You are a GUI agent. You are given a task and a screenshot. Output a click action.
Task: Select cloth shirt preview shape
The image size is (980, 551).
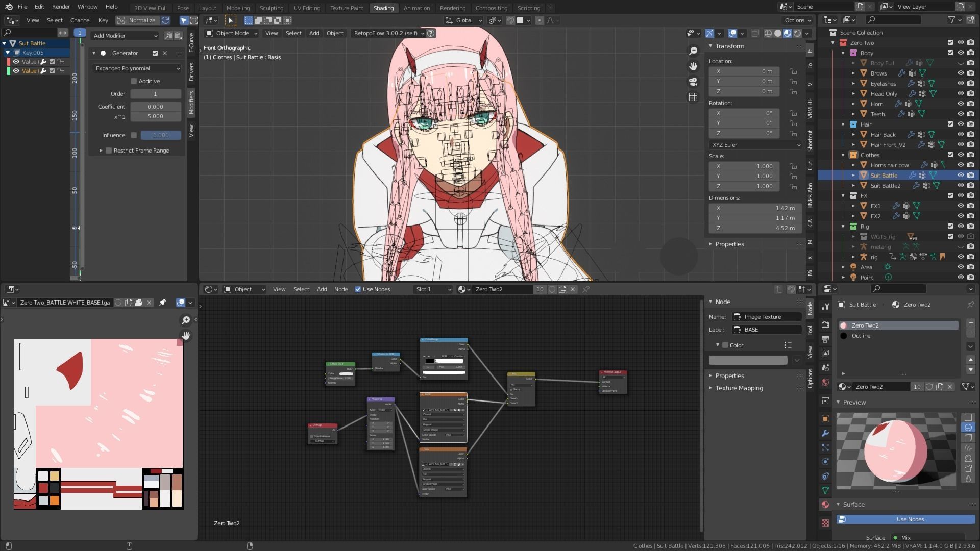pos(968,468)
